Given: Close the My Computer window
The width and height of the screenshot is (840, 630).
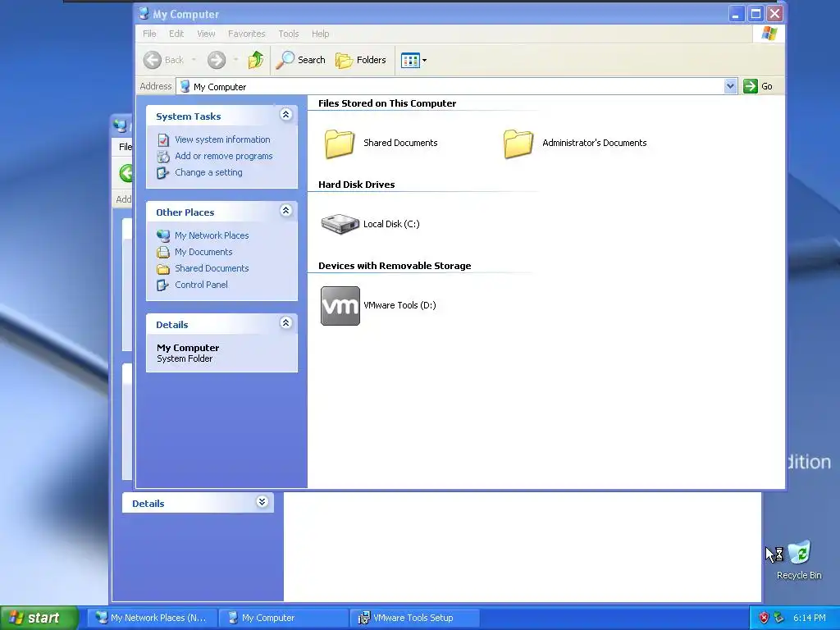Looking at the screenshot, I should click(x=774, y=14).
